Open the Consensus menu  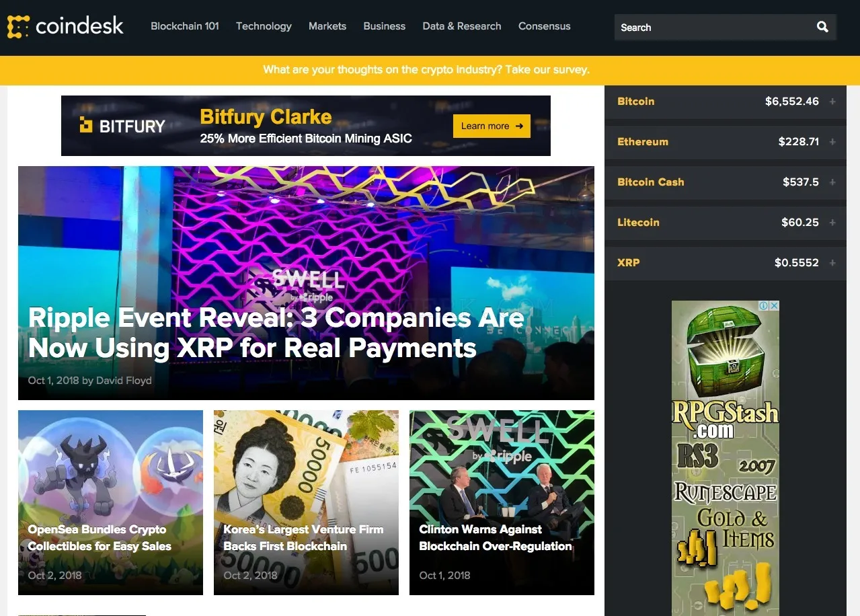pyautogui.click(x=545, y=26)
